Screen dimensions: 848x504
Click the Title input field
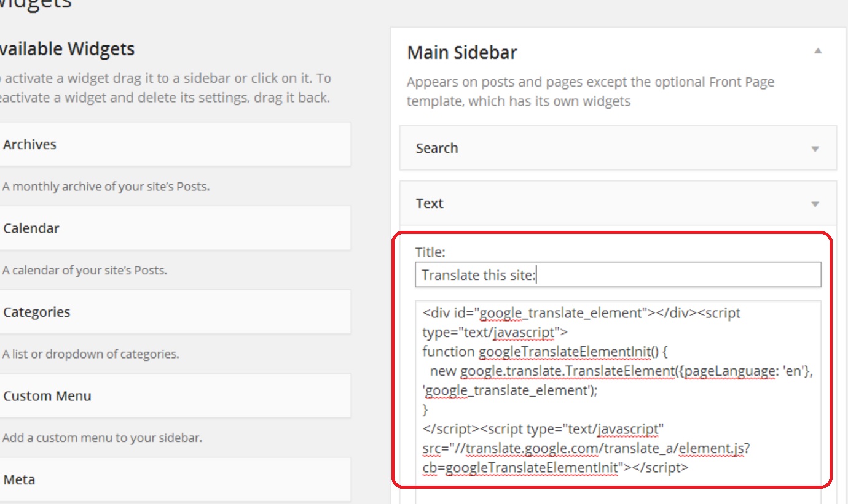pyautogui.click(x=618, y=275)
